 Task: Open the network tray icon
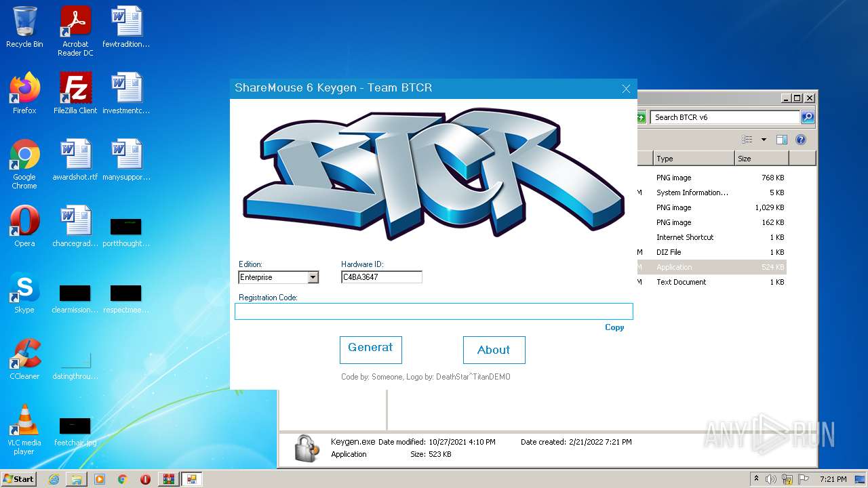(x=787, y=479)
